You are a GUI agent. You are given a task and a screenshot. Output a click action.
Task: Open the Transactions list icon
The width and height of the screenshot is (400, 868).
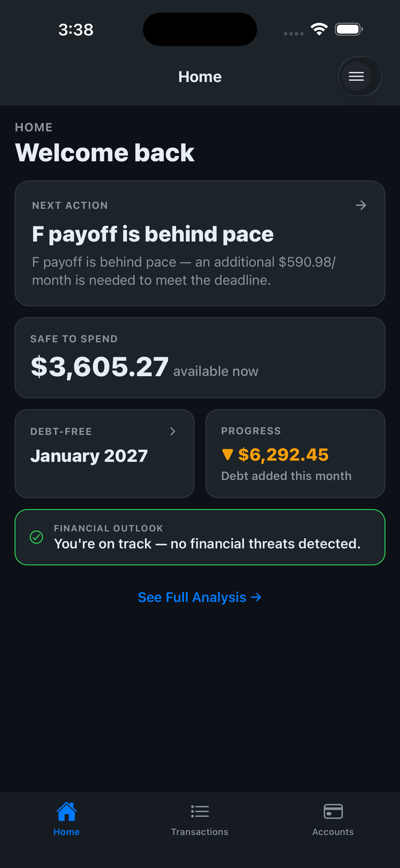(200, 811)
